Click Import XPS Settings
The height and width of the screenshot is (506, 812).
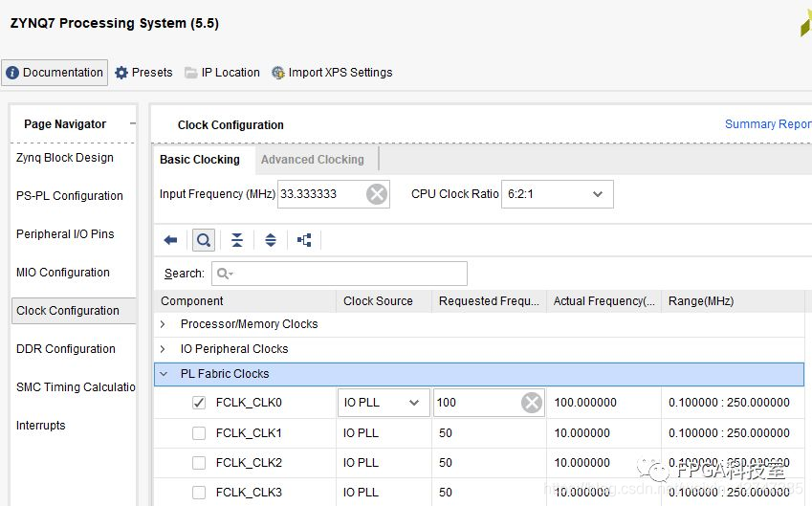click(x=340, y=73)
